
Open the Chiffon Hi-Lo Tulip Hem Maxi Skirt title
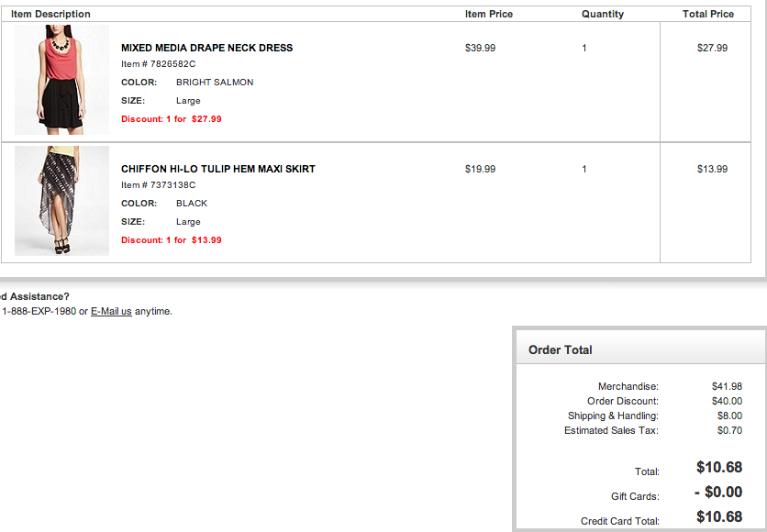coord(217,169)
